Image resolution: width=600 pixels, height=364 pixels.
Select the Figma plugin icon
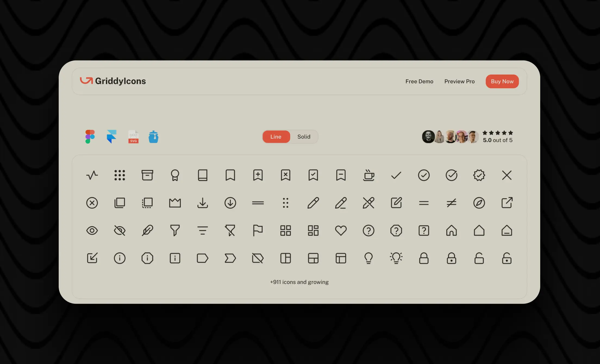90,136
